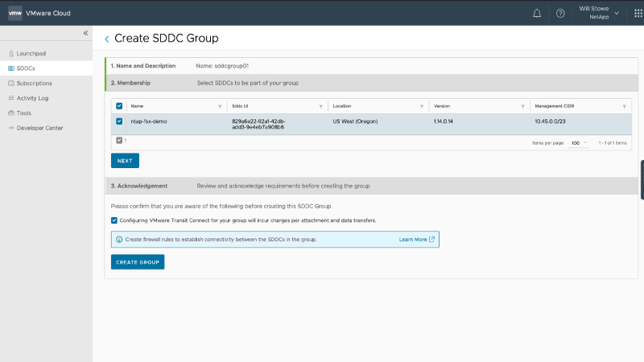The height and width of the screenshot is (362, 644).
Task: Click the filter icon in Management CIDR column
Action: pyautogui.click(x=624, y=106)
